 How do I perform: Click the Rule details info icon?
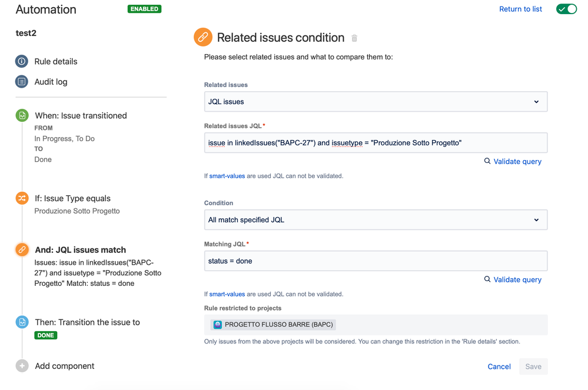tap(22, 61)
